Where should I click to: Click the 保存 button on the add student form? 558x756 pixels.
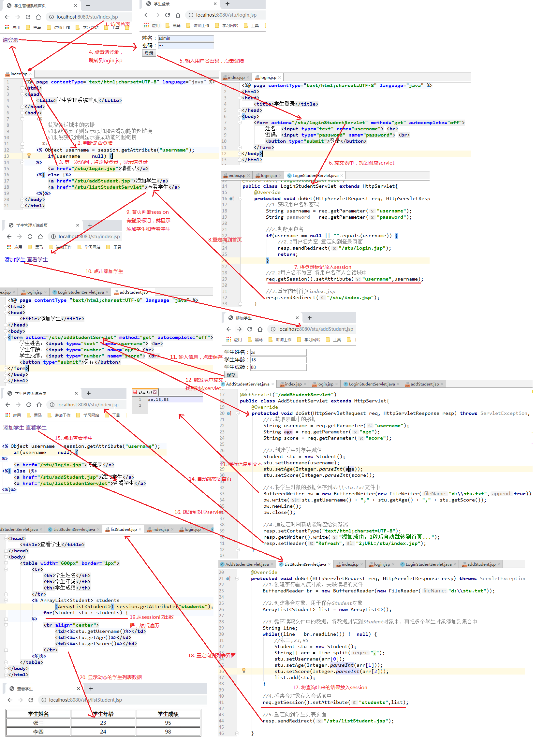click(x=231, y=375)
